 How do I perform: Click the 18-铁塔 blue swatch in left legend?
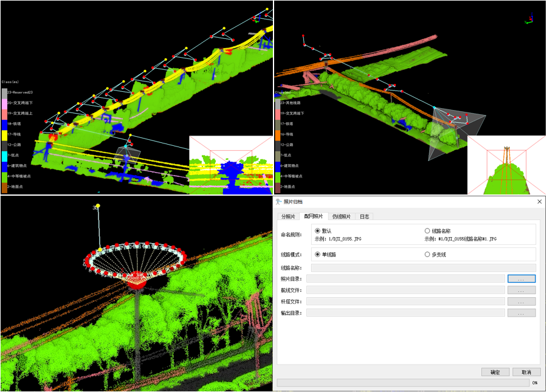pyautogui.click(x=4, y=125)
